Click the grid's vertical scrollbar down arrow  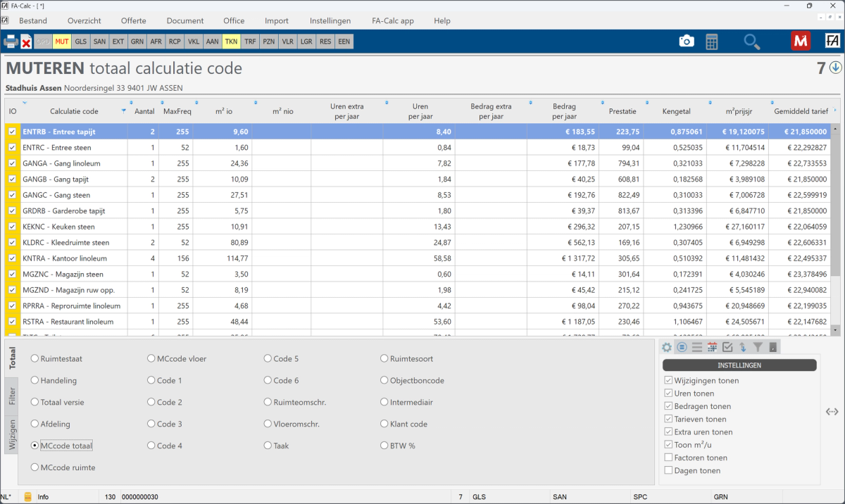tap(836, 329)
